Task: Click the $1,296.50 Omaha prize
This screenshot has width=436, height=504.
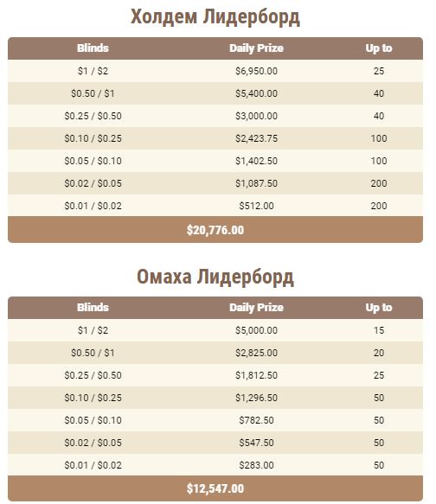Action: point(256,398)
